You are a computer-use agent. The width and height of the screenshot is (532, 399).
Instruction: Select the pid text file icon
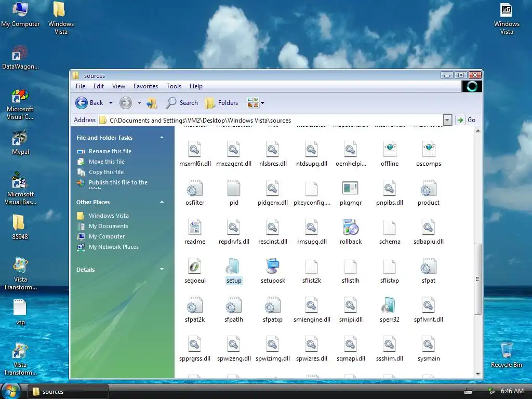tap(233, 188)
